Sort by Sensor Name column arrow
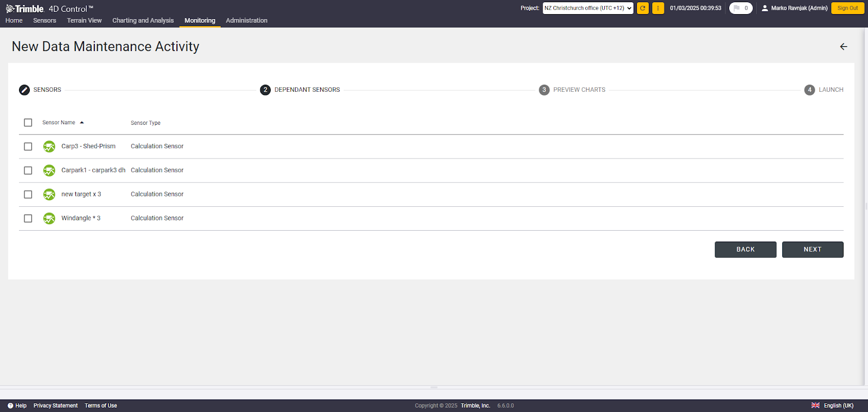This screenshot has height=412, width=868. click(x=82, y=123)
